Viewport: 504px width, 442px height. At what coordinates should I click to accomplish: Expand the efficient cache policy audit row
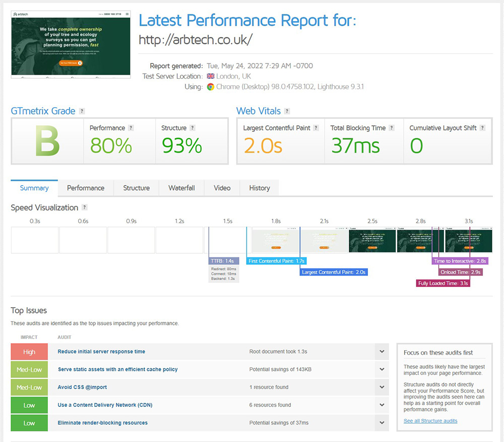[x=382, y=369]
